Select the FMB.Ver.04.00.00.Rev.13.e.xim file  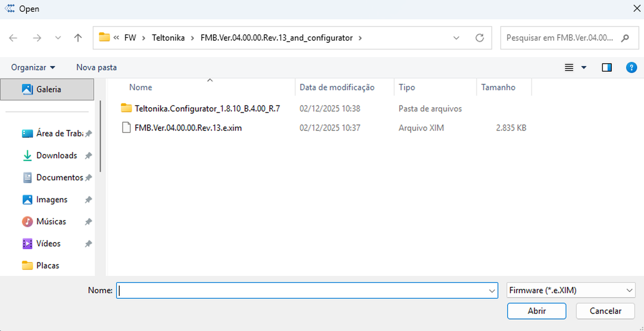click(188, 128)
